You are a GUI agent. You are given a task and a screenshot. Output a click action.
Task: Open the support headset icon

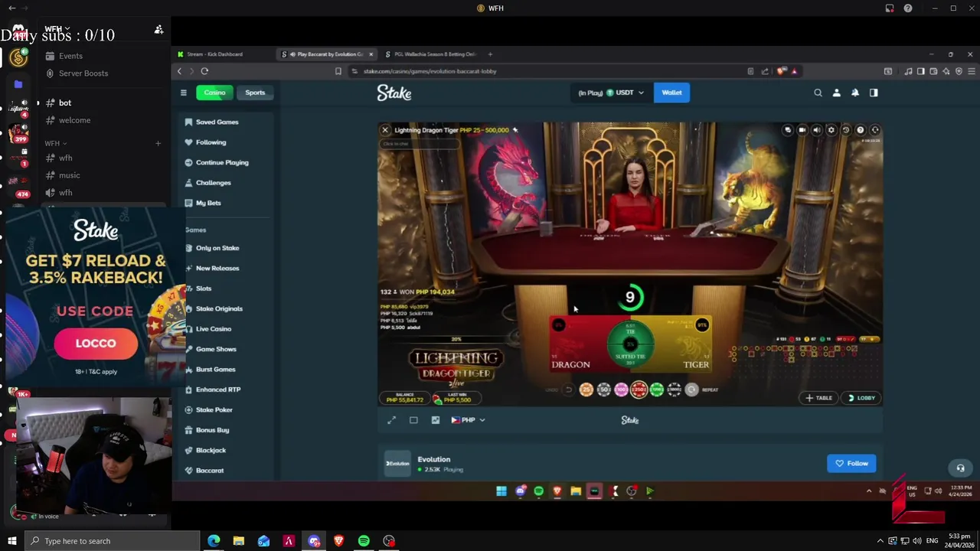(x=960, y=468)
